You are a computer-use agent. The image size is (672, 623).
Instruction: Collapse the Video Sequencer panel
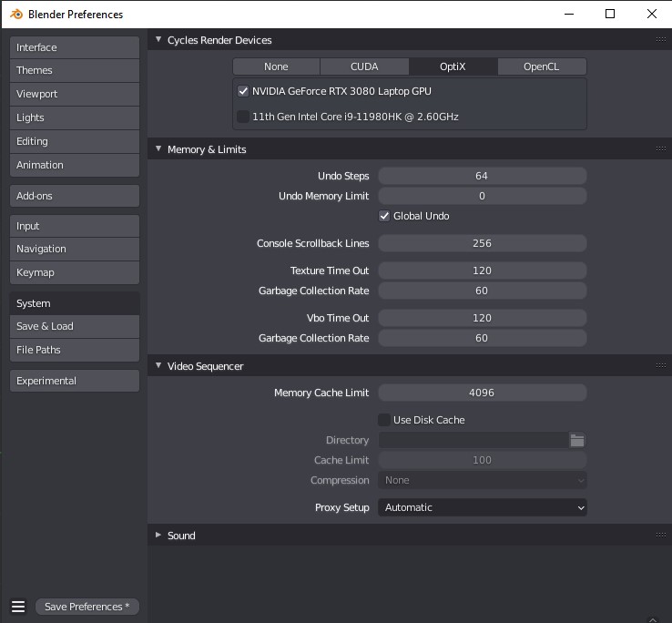pos(158,365)
